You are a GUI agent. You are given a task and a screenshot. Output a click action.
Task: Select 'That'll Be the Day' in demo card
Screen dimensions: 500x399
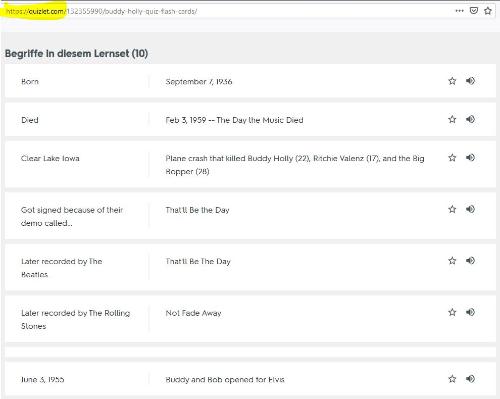coord(197,210)
